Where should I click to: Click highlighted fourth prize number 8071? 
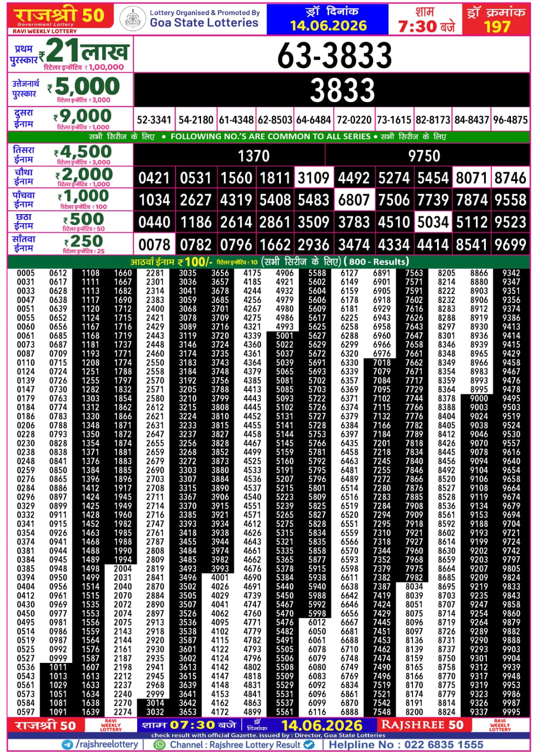[x=472, y=178]
